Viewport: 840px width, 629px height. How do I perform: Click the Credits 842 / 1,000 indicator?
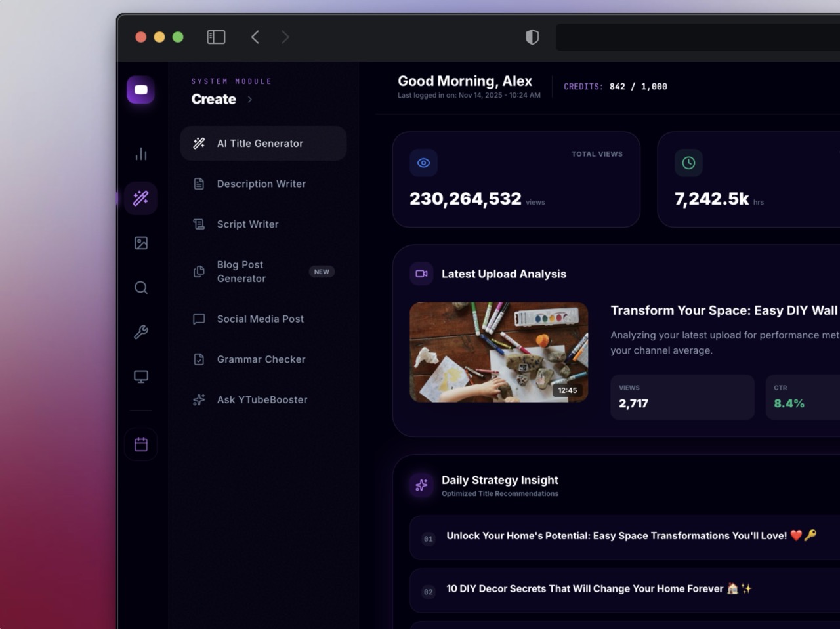coord(615,87)
